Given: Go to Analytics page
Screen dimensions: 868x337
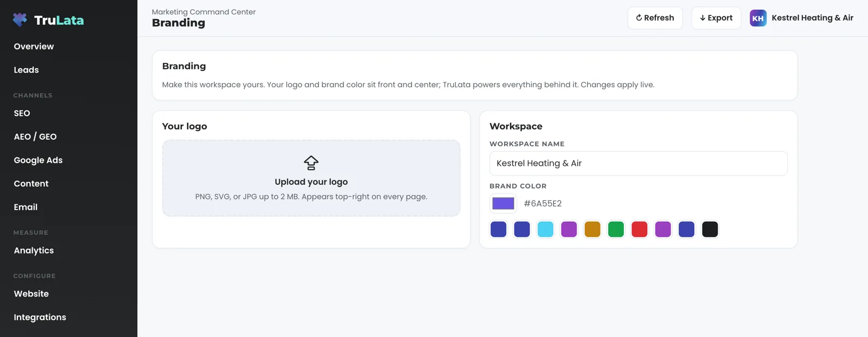Looking at the screenshot, I should [34, 250].
